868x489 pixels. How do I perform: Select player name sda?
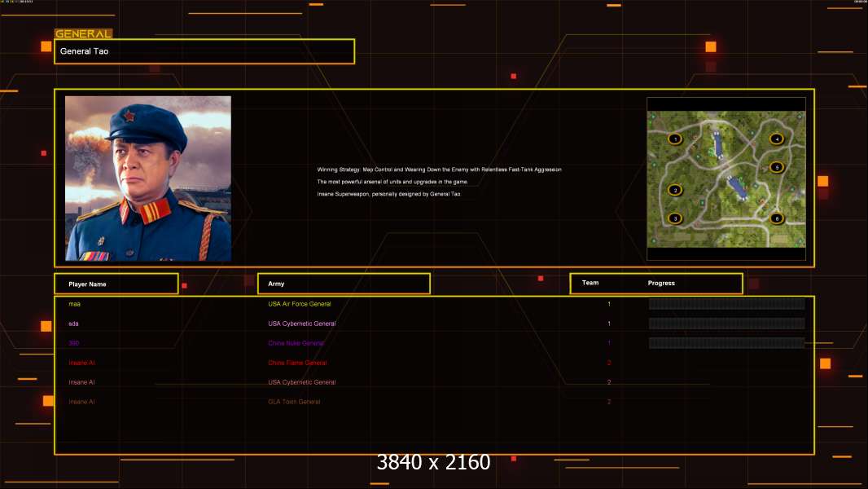(73, 324)
